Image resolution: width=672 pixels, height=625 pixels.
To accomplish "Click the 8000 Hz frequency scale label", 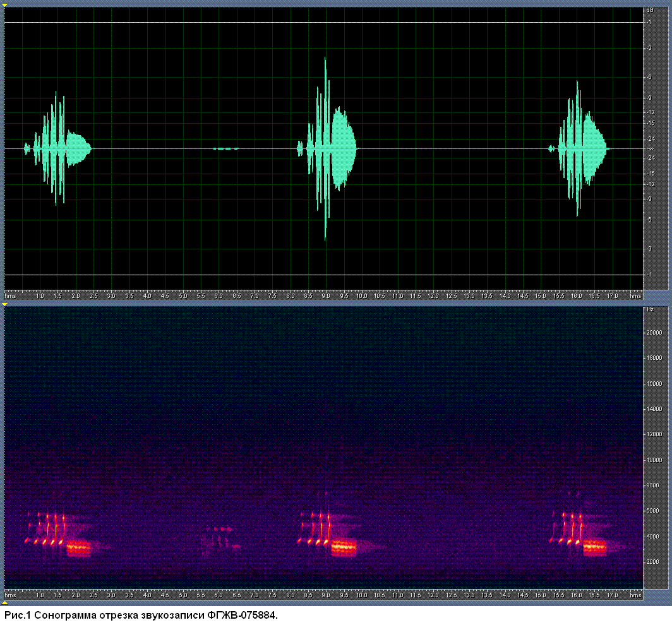I will (653, 485).
